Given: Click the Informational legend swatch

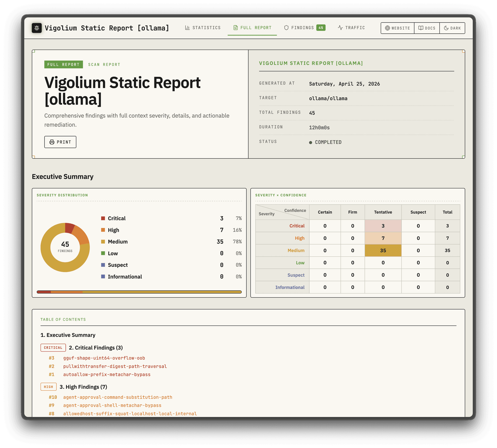Looking at the screenshot, I should 103,276.
